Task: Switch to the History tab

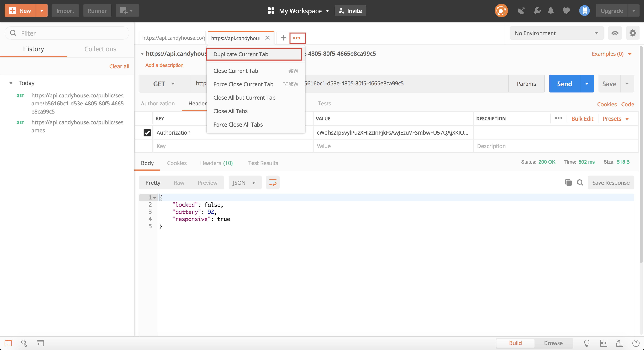Action: point(33,49)
